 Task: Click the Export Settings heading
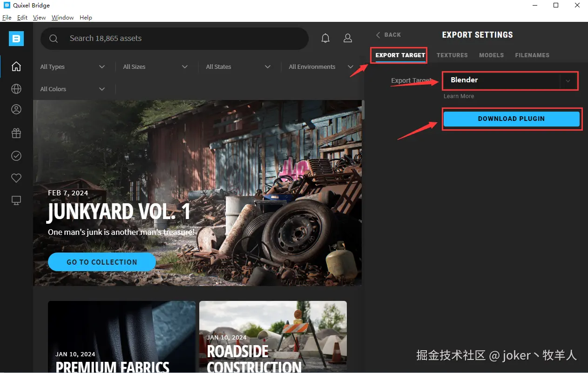click(x=477, y=35)
